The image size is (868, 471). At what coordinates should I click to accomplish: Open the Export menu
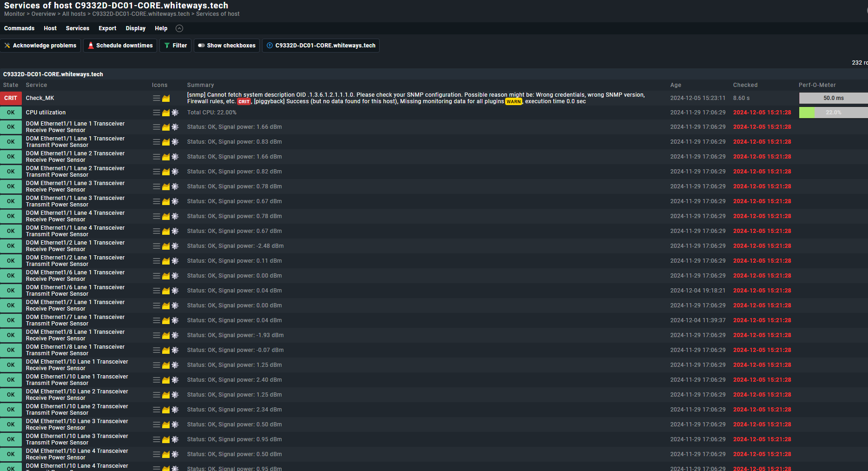coord(107,28)
